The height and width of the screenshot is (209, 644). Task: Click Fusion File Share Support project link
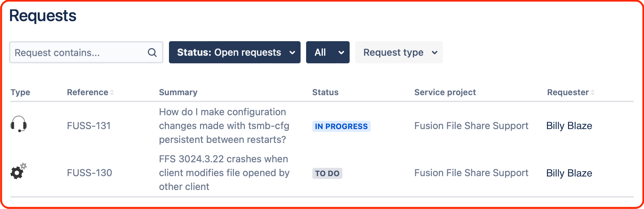471,126
